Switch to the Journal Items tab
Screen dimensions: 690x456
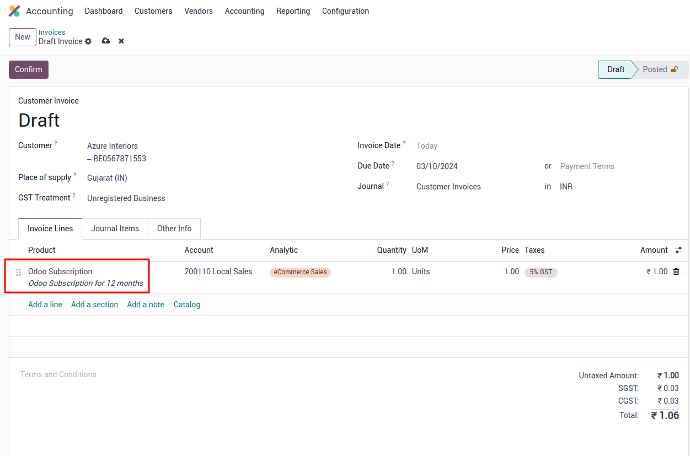(115, 228)
